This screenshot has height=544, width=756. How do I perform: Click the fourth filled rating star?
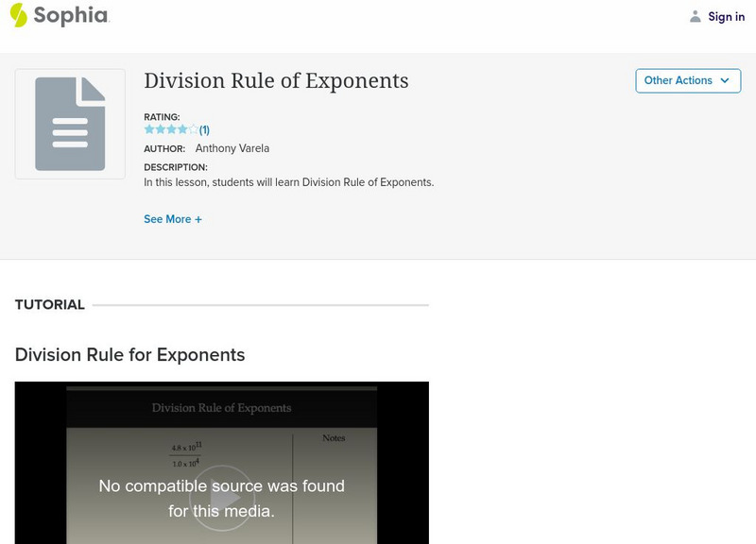[x=182, y=128]
